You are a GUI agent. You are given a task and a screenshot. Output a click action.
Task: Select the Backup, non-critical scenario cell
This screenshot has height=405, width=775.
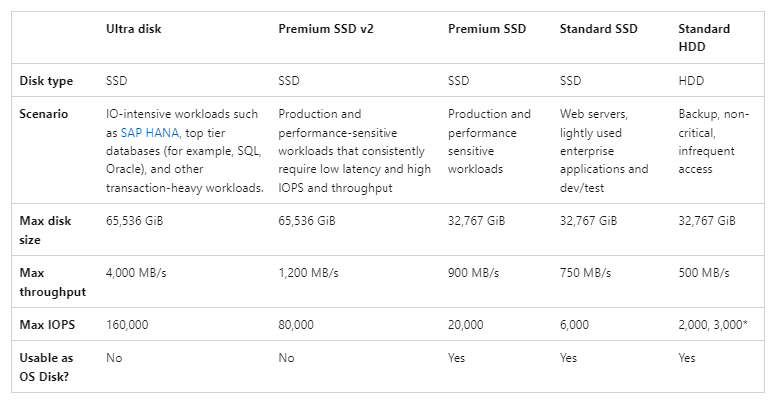[714, 141]
